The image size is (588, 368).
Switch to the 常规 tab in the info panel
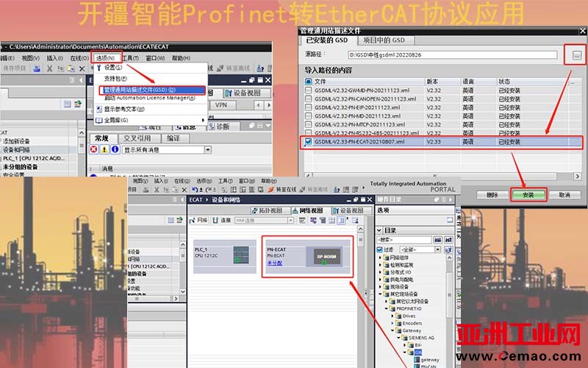point(101,138)
